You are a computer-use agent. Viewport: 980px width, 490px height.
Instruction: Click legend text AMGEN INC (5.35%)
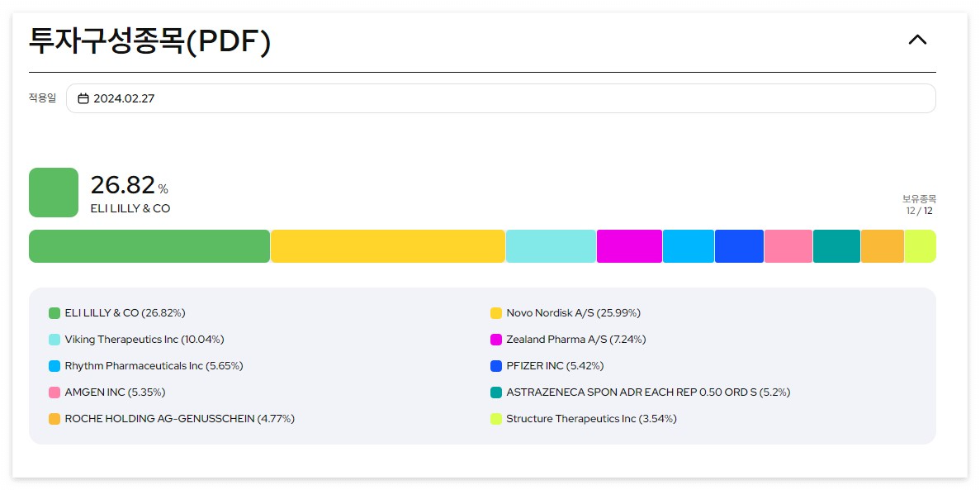(115, 392)
